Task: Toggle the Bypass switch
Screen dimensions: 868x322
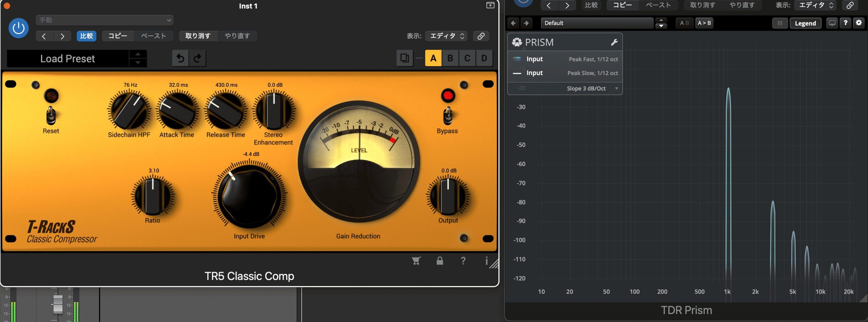Action: pos(448,115)
